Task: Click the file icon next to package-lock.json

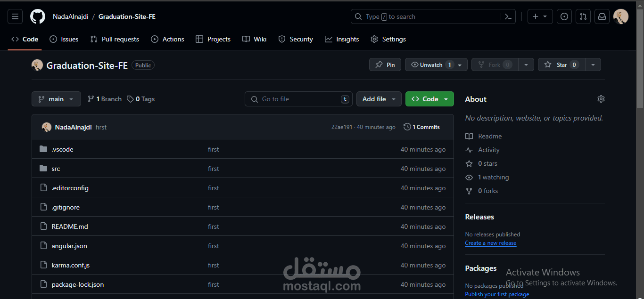Action: click(43, 284)
